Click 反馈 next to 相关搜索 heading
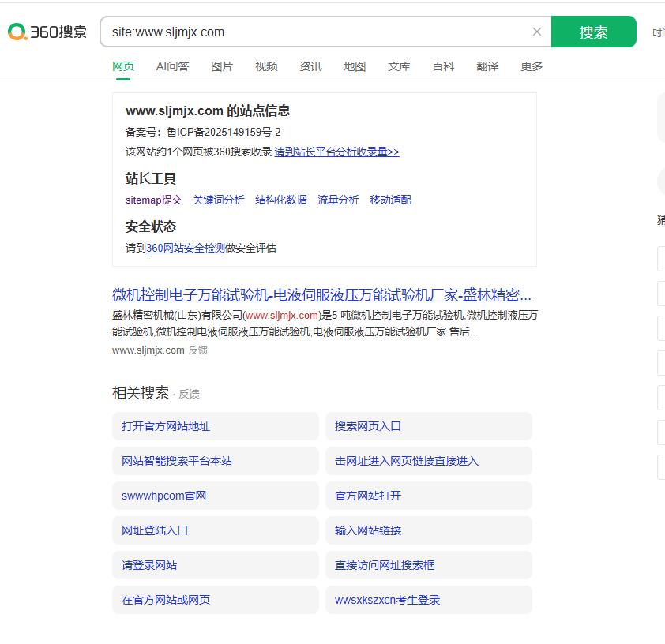Viewport: 665px width, 644px height. click(189, 394)
